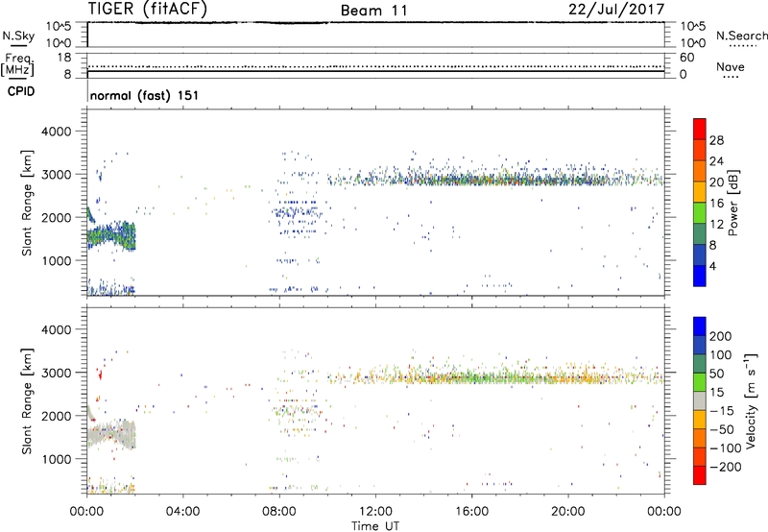Click the Freq. [MHz] axis label

[x=17, y=64]
